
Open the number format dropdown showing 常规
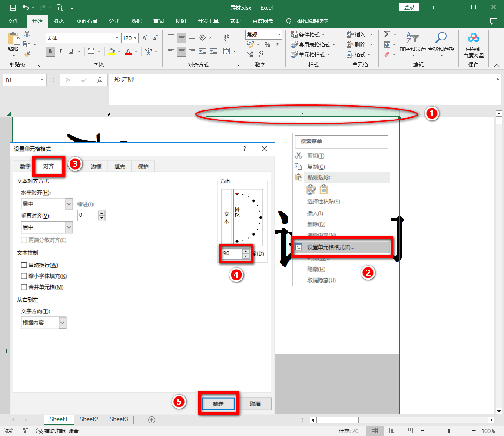279,34
